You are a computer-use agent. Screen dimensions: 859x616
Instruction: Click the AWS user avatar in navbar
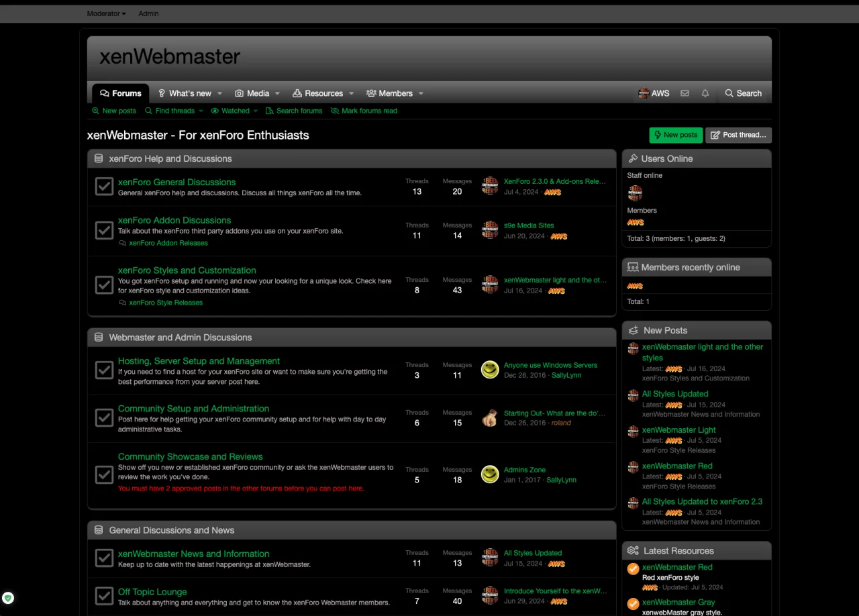point(644,93)
